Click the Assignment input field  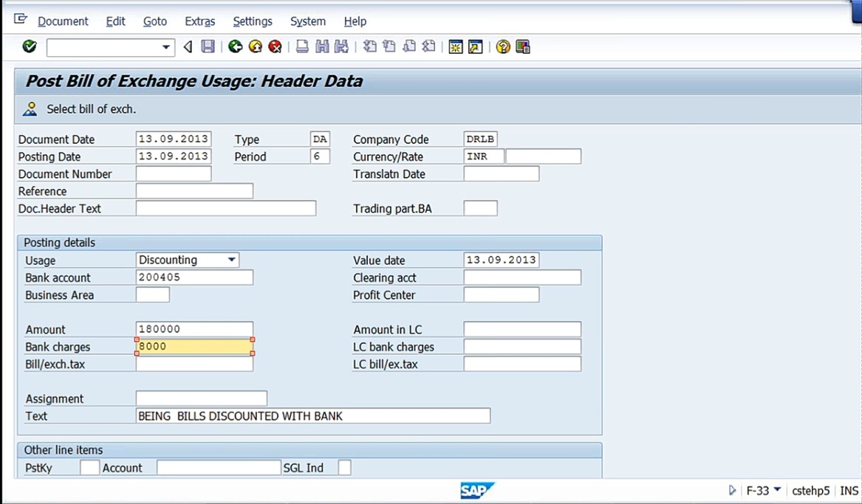coord(202,398)
